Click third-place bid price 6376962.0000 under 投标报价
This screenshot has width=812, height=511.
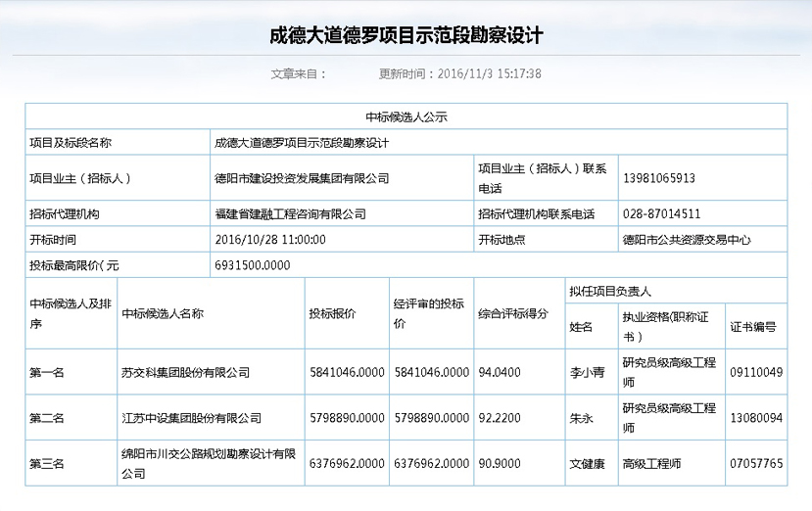[347, 463]
